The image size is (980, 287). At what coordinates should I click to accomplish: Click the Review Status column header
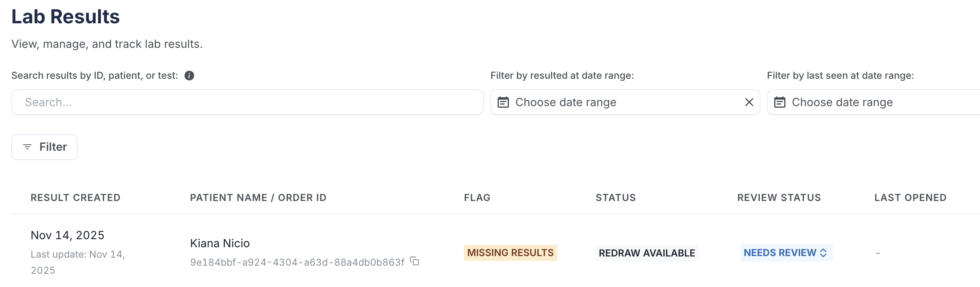(779, 198)
